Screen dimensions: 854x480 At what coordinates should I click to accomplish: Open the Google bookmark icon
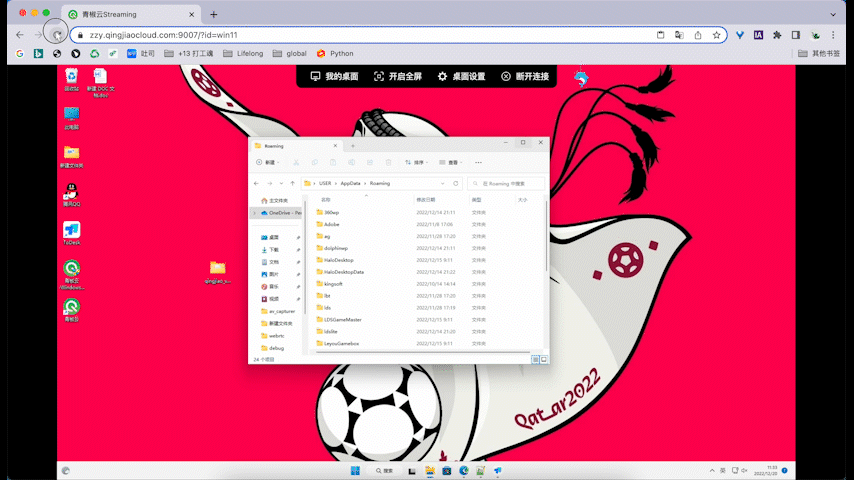point(20,53)
